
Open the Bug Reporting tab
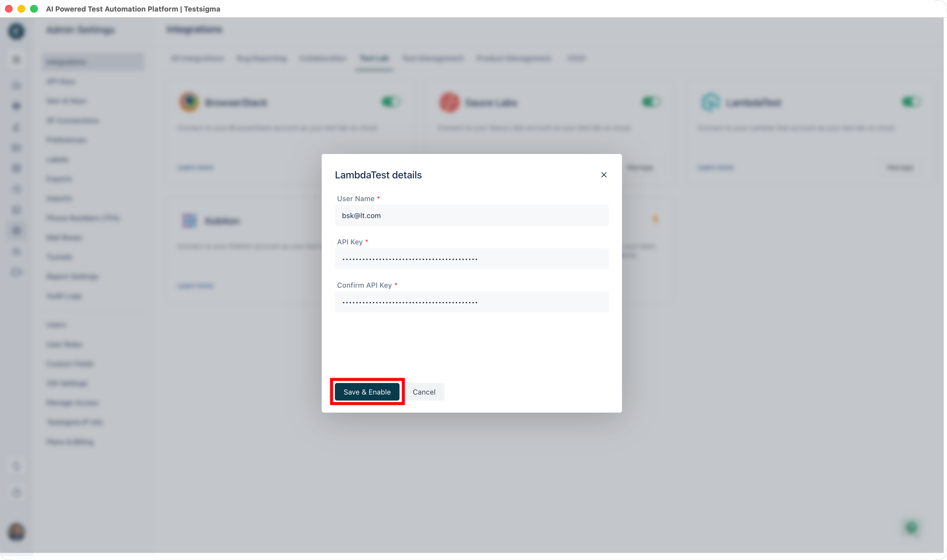[261, 58]
